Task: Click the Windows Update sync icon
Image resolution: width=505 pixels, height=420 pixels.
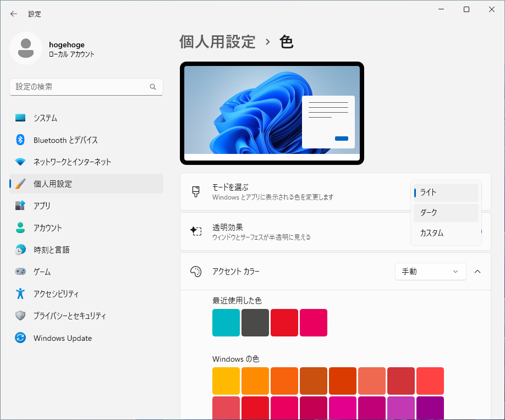Action: pyautogui.click(x=20, y=338)
